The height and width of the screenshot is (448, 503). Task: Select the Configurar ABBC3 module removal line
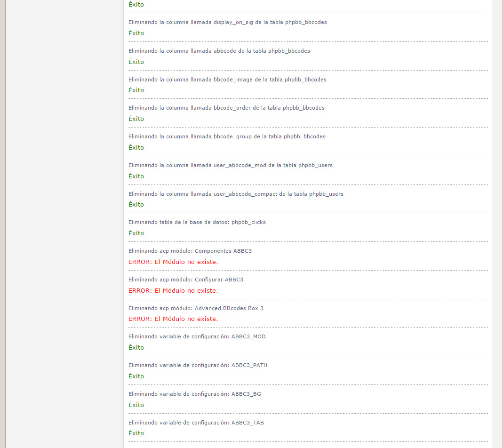click(x=186, y=280)
